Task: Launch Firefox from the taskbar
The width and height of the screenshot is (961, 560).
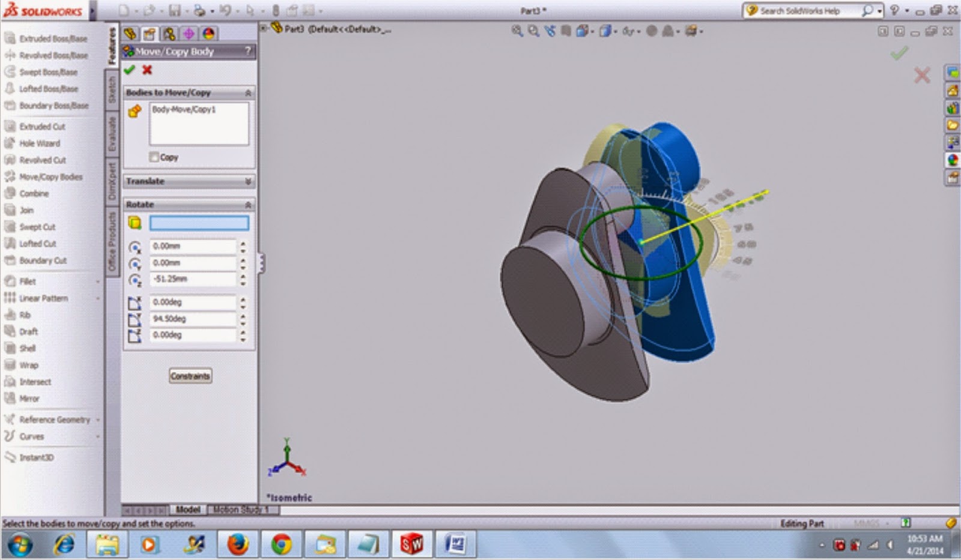Action: [x=237, y=544]
